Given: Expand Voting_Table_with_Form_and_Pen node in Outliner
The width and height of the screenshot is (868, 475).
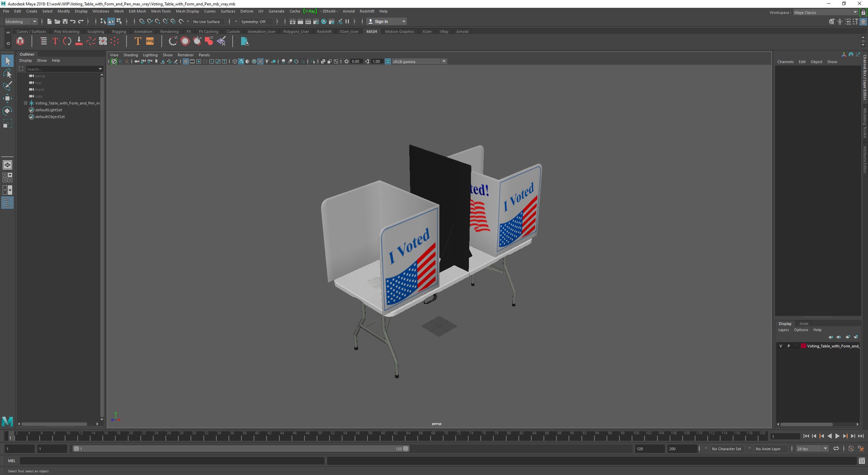Looking at the screenshot, I should (x=25, y=103).
